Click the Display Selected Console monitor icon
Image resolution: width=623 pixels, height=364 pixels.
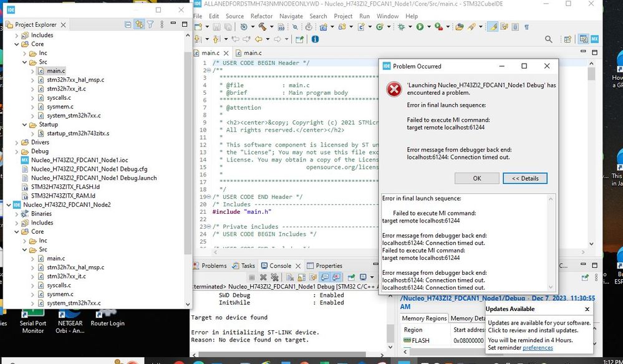point(363,277)
